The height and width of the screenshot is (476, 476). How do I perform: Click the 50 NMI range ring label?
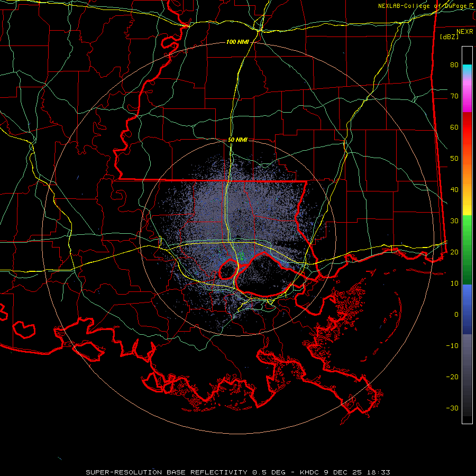237,140
